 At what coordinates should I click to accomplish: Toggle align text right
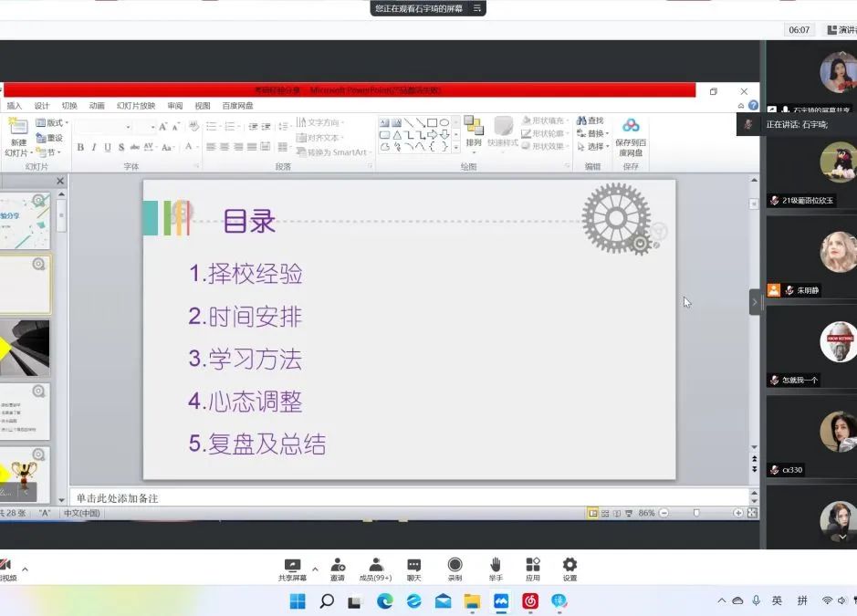coord(238,147)
